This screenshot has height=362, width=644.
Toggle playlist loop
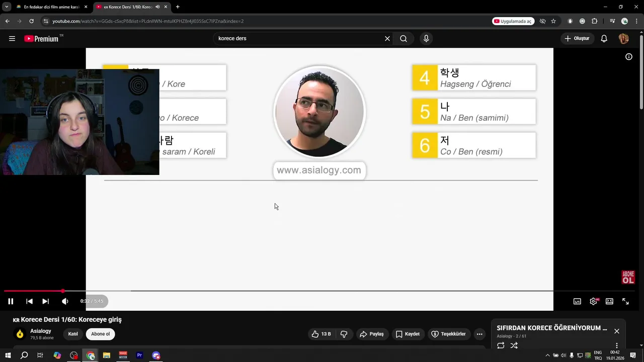501,345
